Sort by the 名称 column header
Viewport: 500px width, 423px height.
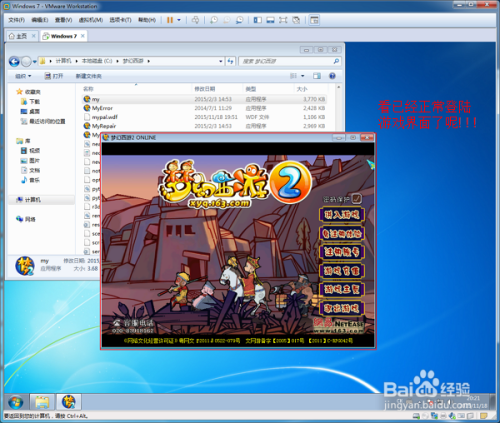pyautogui.click(x=88, y=89)
